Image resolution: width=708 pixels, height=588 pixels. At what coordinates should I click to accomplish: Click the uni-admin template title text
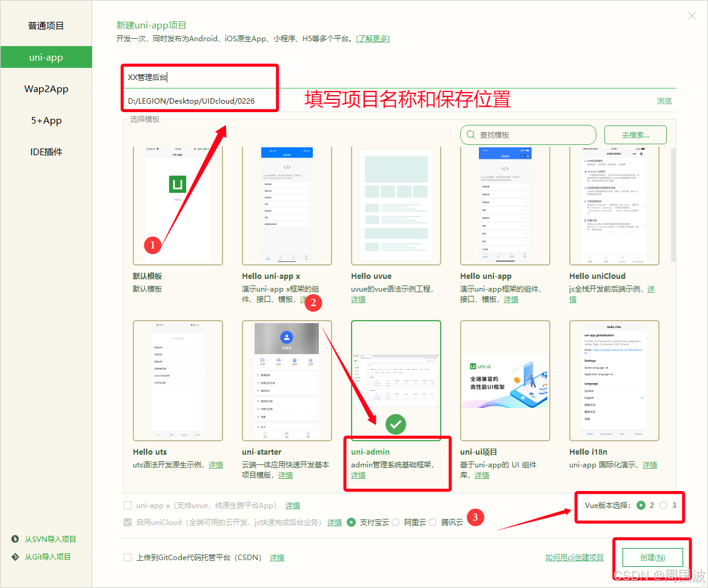coord(370,452)
